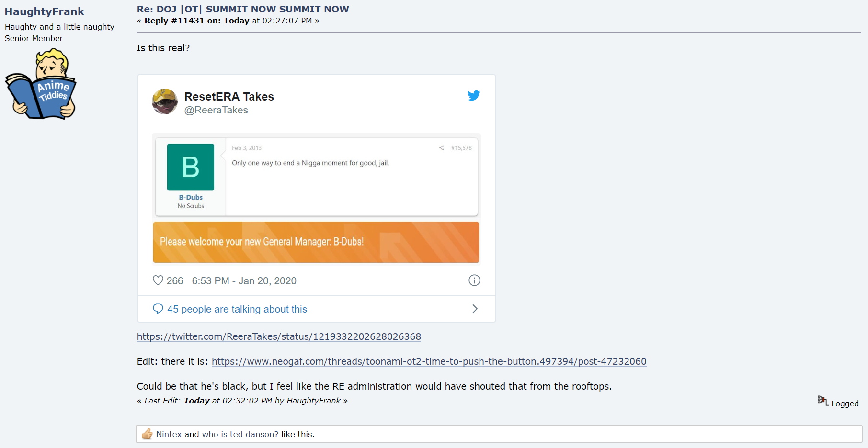Open the post title link for DOJ |OT|
Viewport: 868px width, 448px height.
point(243,9)
